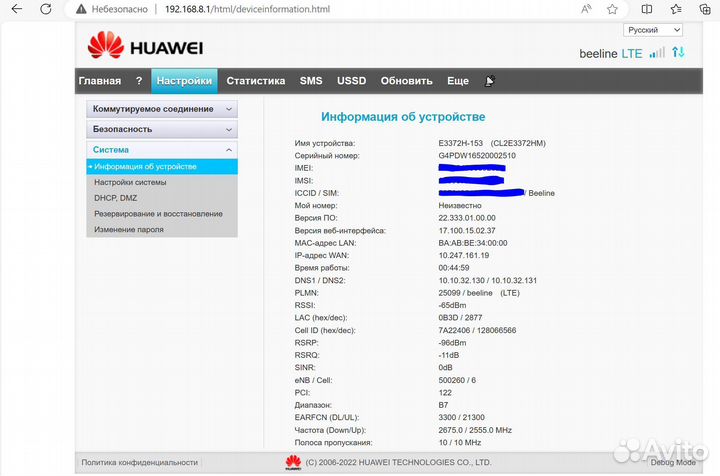The width and height of the screenshot is (720, 476).
Task: Click Информация об устройстве page heading
Action: tap(403, 117)
